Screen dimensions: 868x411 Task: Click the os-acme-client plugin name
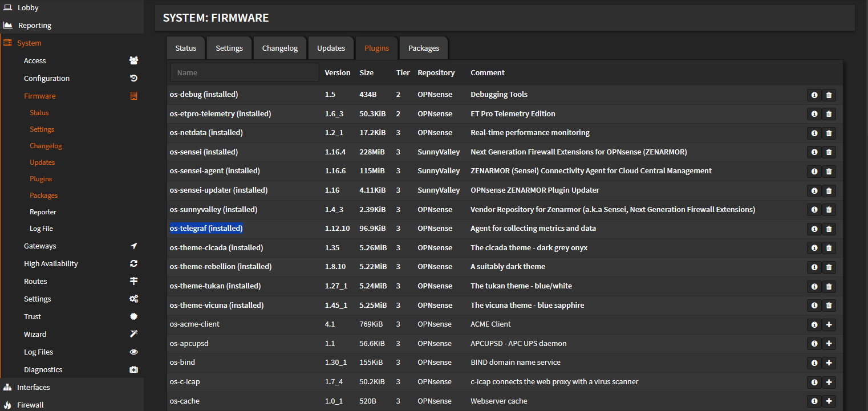click(194, 324)
